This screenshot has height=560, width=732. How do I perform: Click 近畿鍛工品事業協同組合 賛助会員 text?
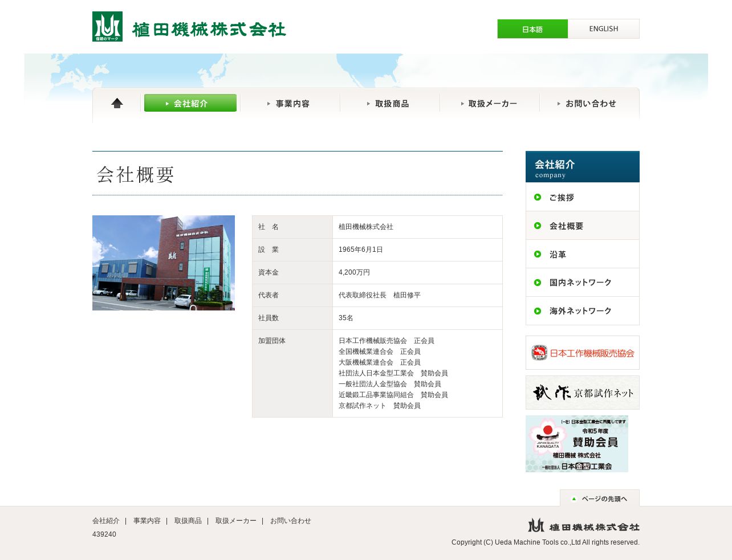pyautogui.click(x=393, y=395)
